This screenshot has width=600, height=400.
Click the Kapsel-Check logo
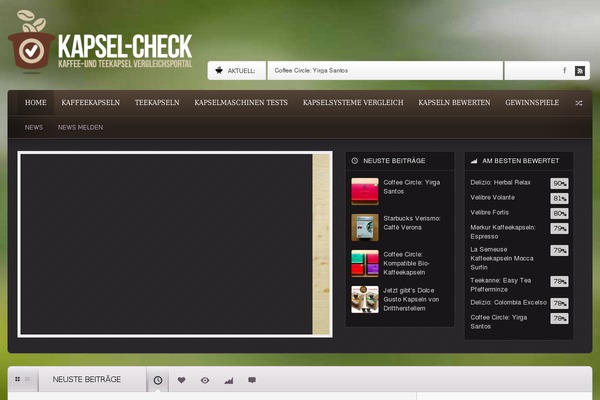click(x=100, y=41)
